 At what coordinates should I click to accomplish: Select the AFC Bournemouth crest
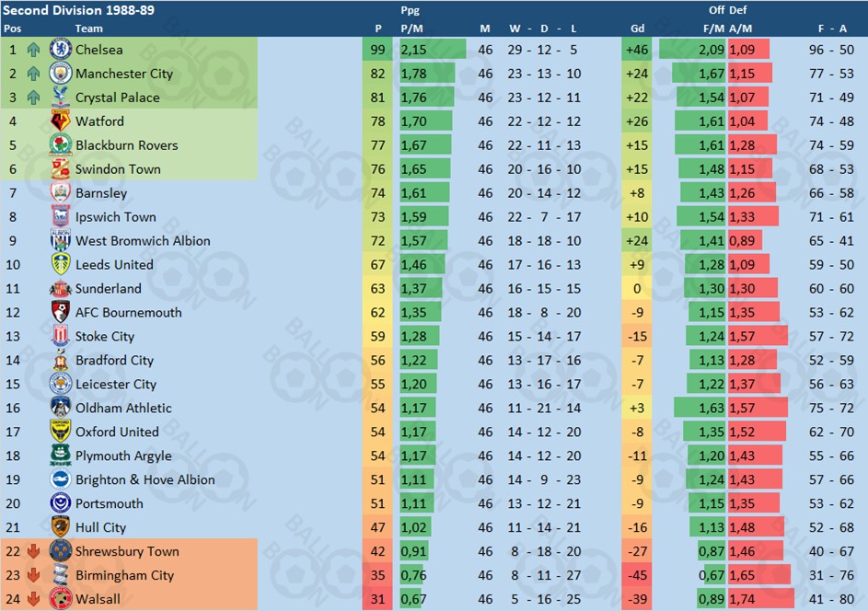(x=61, y=312)
